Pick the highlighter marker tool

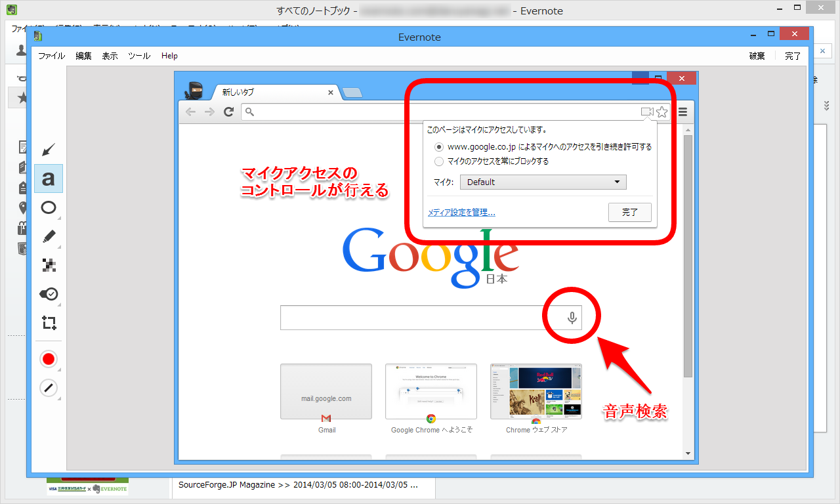(49, 236)
